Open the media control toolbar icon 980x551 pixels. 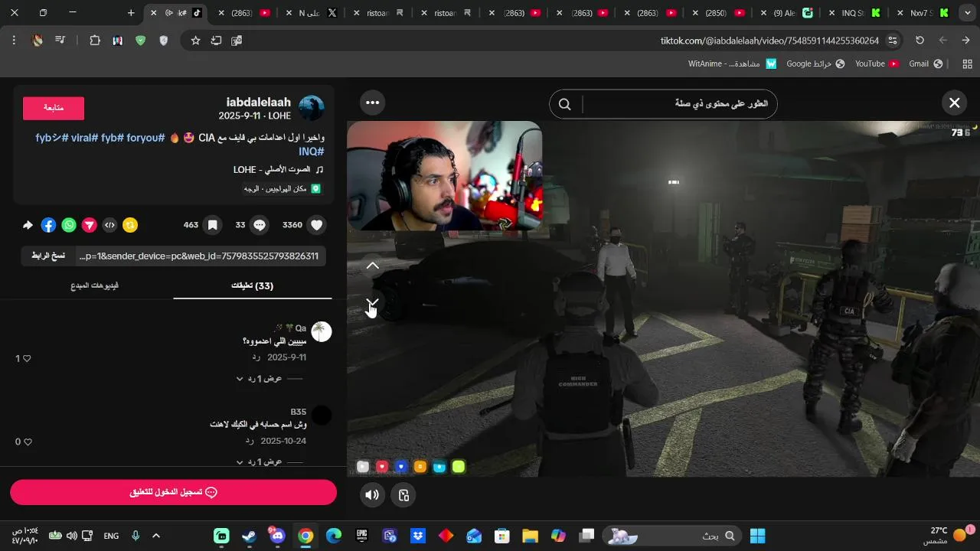tap(60, 41)
